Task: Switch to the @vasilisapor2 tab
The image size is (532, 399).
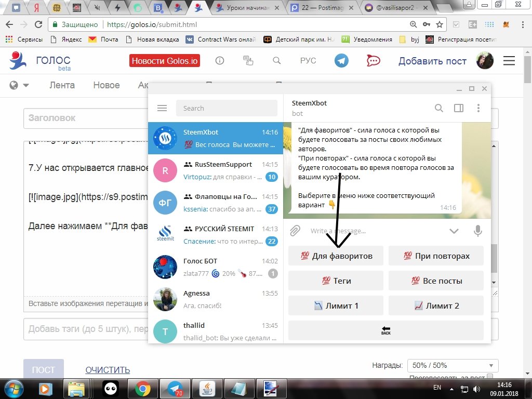Action: 396,8
